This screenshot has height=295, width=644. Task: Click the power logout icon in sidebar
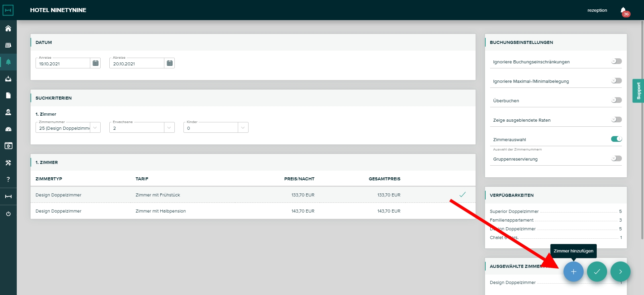(x=8, y=214)
